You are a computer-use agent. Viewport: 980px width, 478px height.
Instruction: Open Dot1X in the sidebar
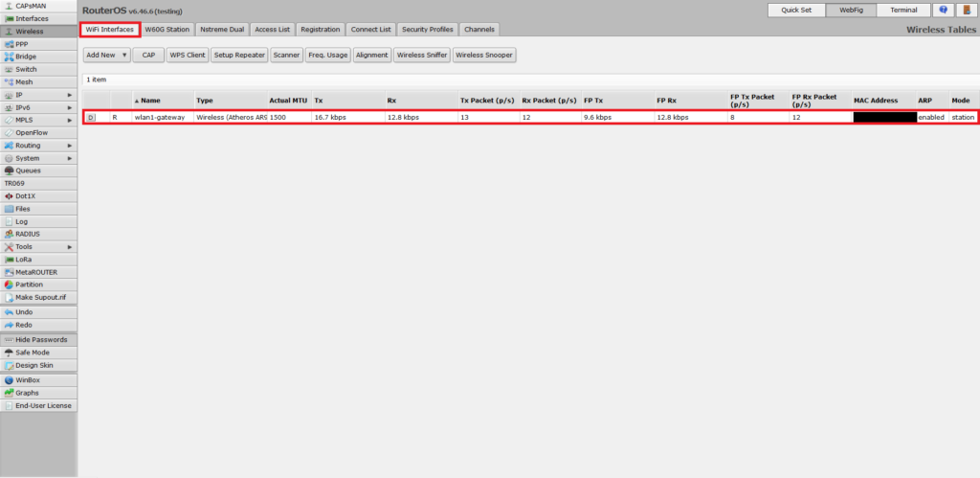click(38, 195)
